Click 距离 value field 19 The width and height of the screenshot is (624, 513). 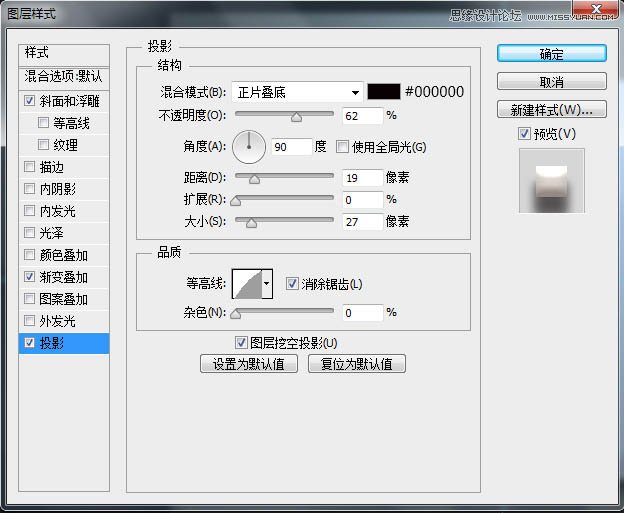[363, 178]
